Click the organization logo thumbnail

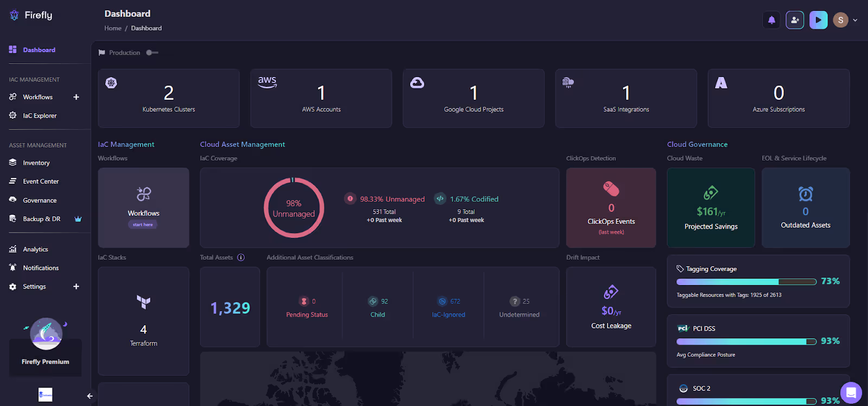coord(46,395)
